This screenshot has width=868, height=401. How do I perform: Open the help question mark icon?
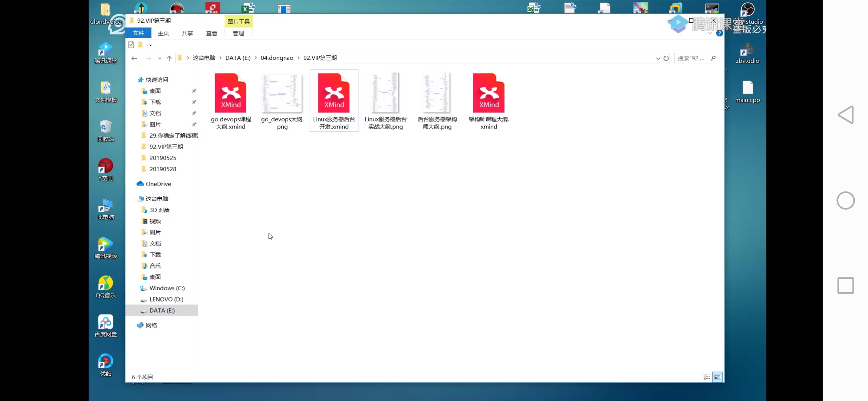coord(719,33)
